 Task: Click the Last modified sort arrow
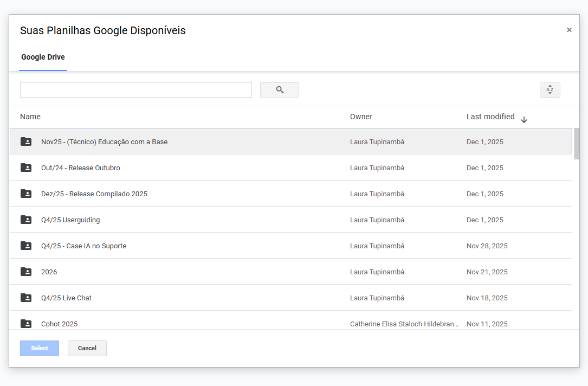pos(524,120)
